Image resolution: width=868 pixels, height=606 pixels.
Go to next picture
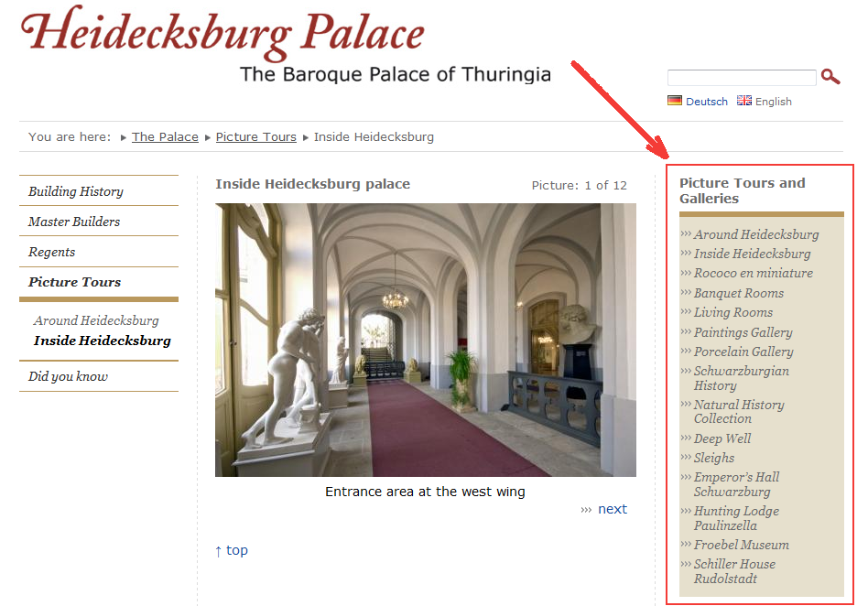coord(613,509)
